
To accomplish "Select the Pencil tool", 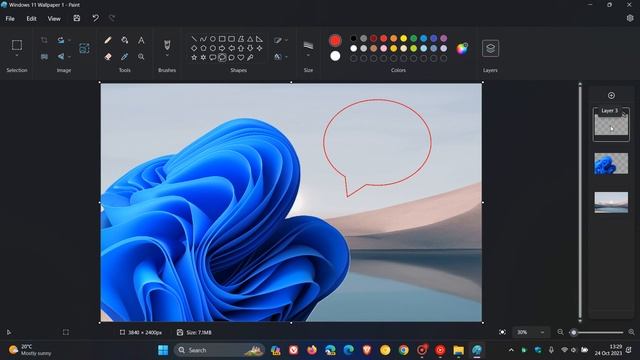I will (108, 40).
